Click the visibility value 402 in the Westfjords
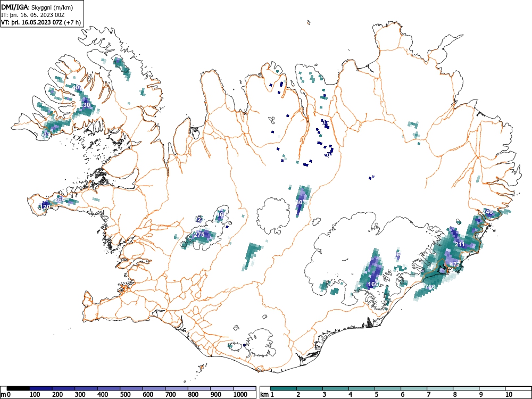The height and width of the screenshot is (399, 532). [77, 87]
